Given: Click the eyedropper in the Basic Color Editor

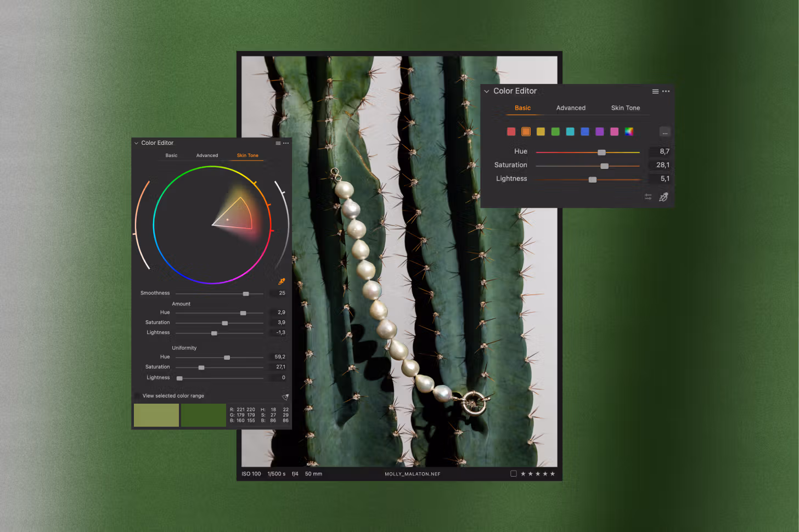Looking at the screenshot, I should (663, 197).
